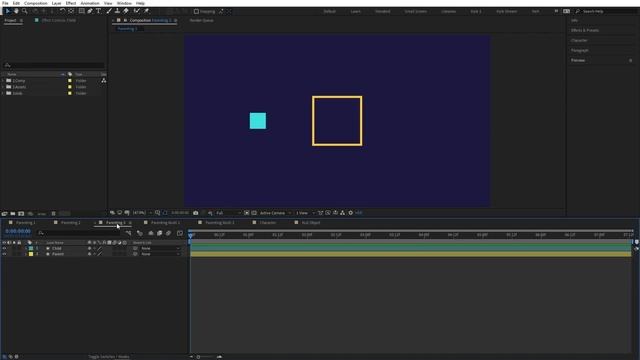This screenshot has width=640, height=360.
Task: Select the Pen tool
Action: tap(90, 11)
